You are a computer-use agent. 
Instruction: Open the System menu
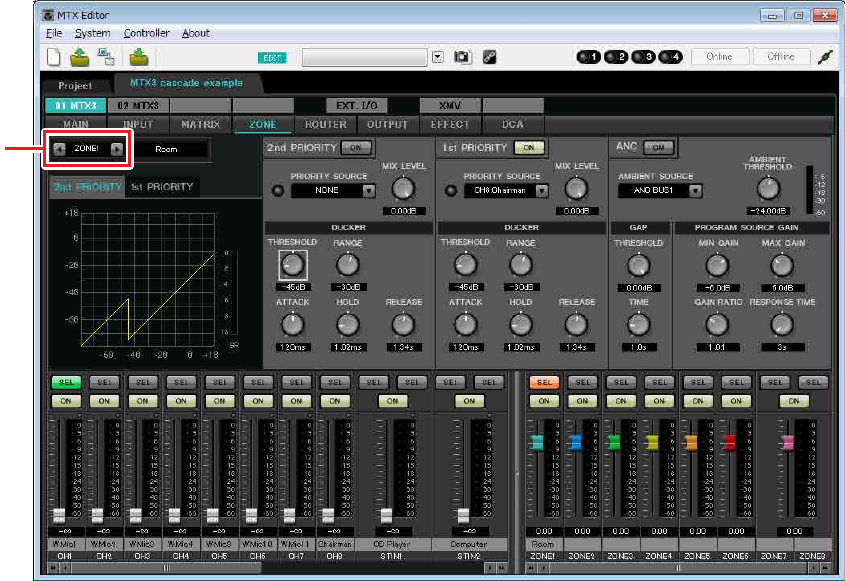[x=92, y=33]
